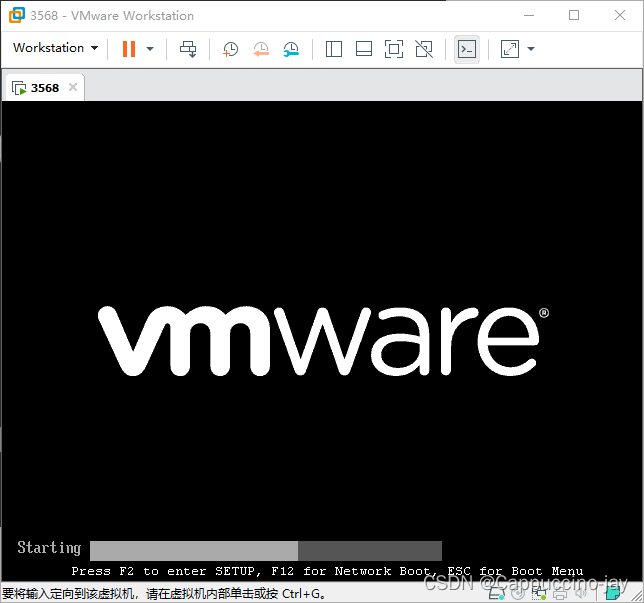Image resolution: width=644 pixels, height=603 pixels.
Task: Click the CD/DVD drive status icon
Action: click(518, 593)
